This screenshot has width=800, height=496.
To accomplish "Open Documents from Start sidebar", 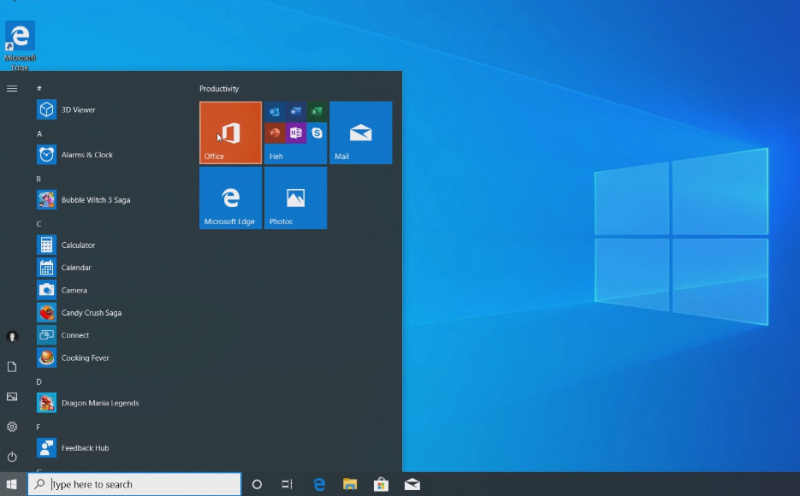I will pos(12,366).
